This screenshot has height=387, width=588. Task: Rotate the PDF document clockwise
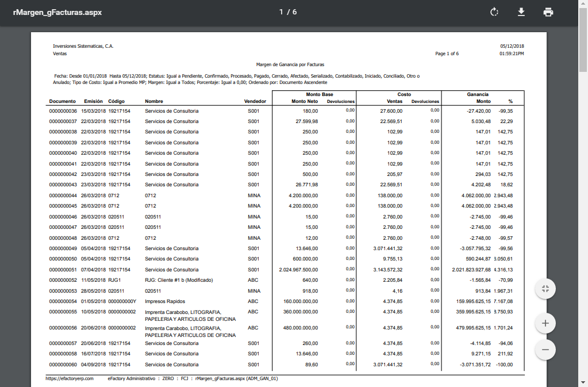(494, 12)
